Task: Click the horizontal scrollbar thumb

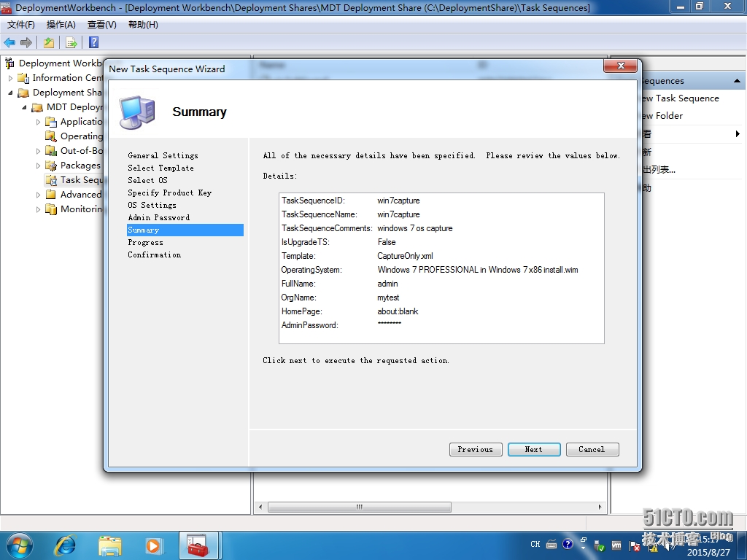Action: pyautogui.click(x=359, y=507)
